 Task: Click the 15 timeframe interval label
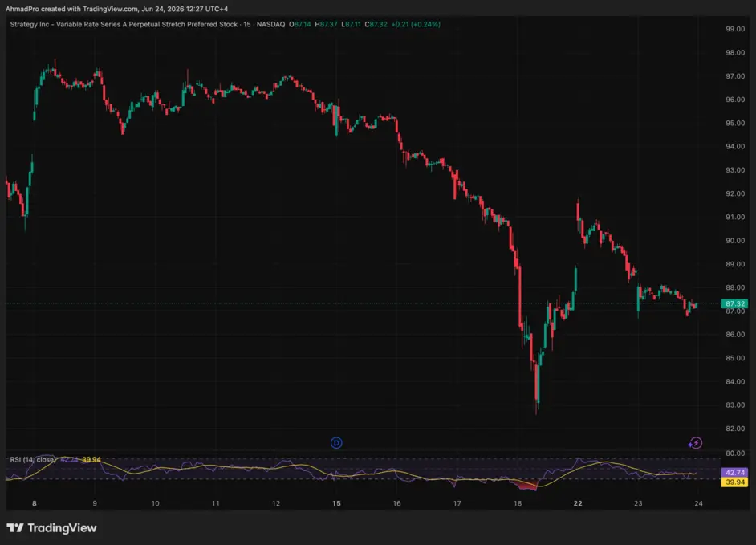coord(247,24)
